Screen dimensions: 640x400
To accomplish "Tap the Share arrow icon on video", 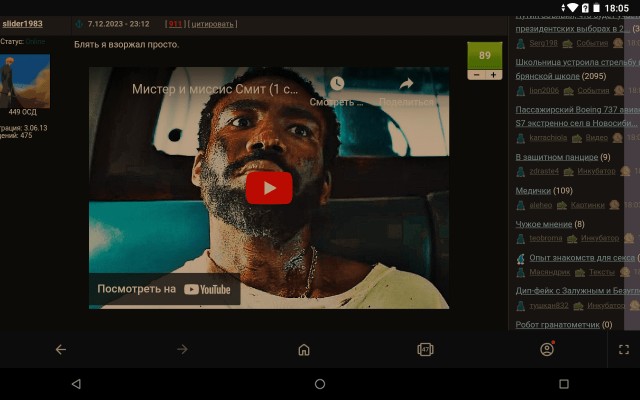I will tap(406, 84).
